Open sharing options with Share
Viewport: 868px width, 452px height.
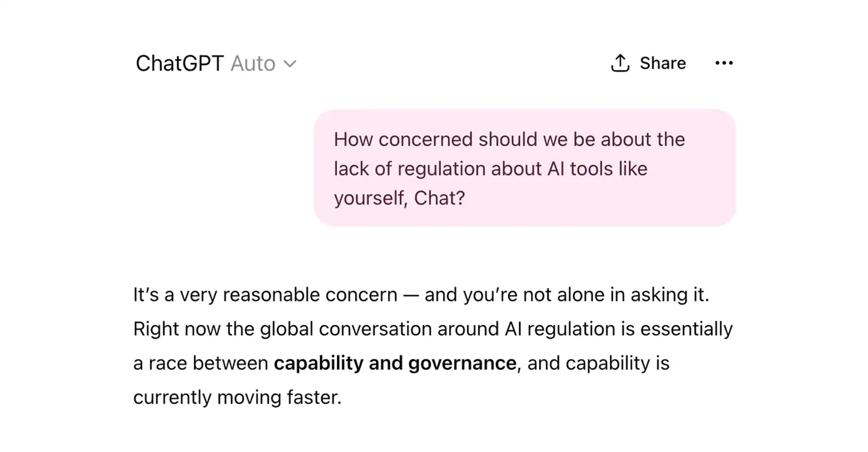click(x=649, y=62)
